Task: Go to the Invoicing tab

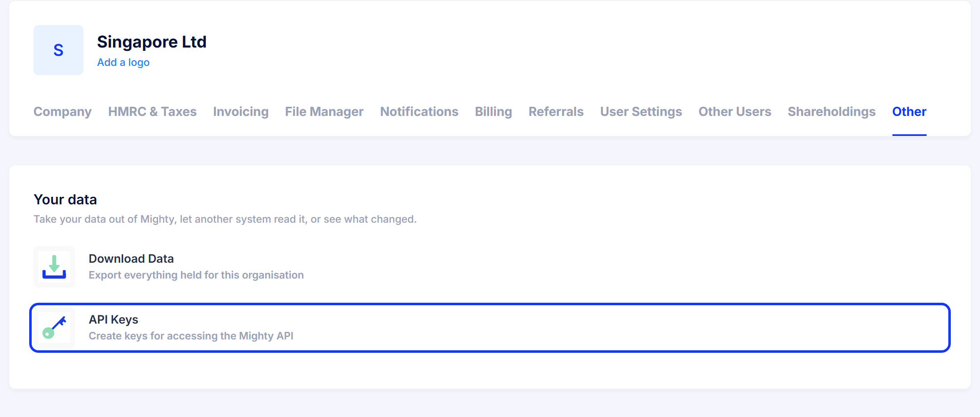Action: click(241, 111)
